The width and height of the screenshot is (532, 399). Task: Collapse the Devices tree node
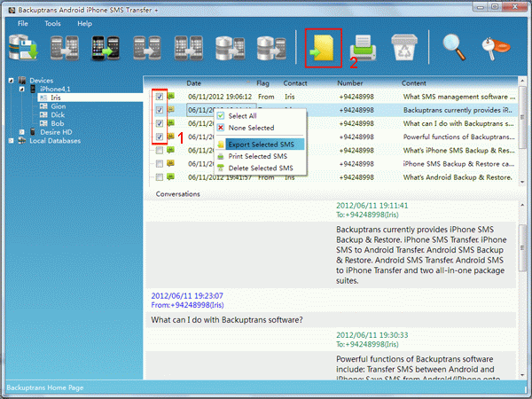(x=12, y=81)
